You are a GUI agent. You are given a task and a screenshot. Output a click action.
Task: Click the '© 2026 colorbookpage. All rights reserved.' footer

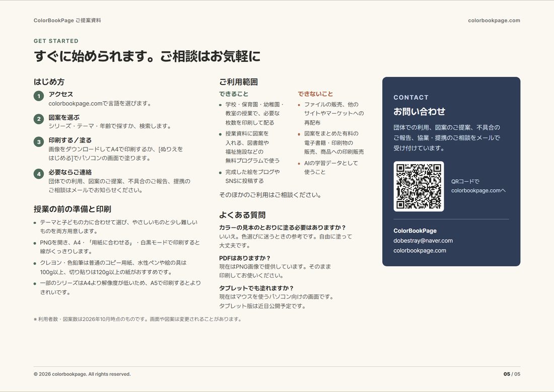82,374
